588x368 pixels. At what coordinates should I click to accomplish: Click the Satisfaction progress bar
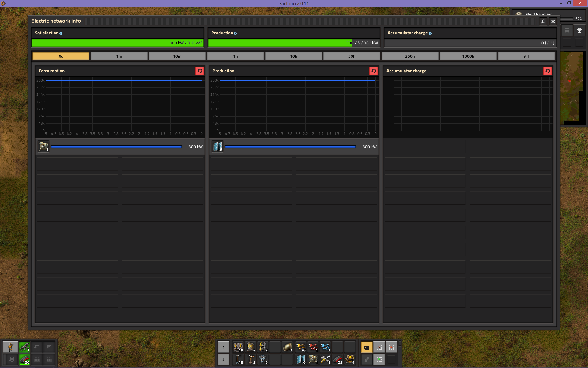click(x=117, y=43)
